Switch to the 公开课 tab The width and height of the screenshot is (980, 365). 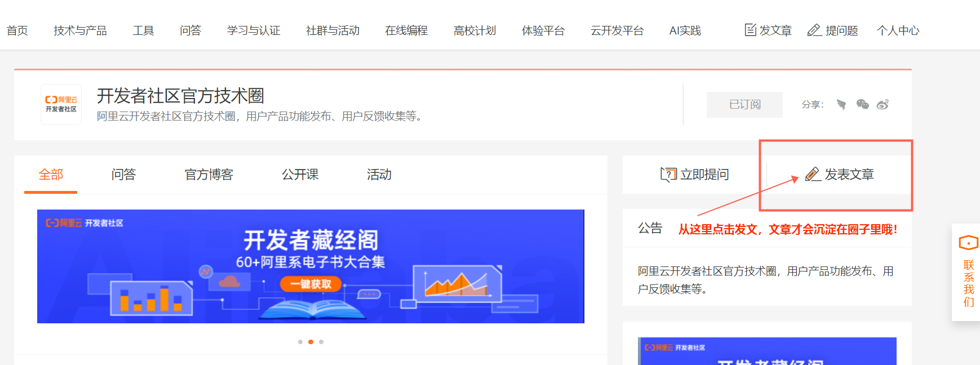pos(300,175)
